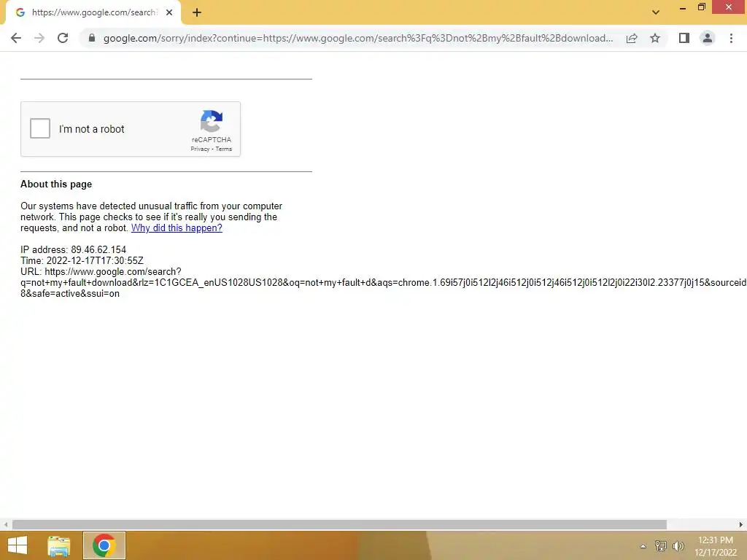This screenshot has width=747, height=560.
Task: Open the reCAPTCHA Terms link
Action: point(223,149)
